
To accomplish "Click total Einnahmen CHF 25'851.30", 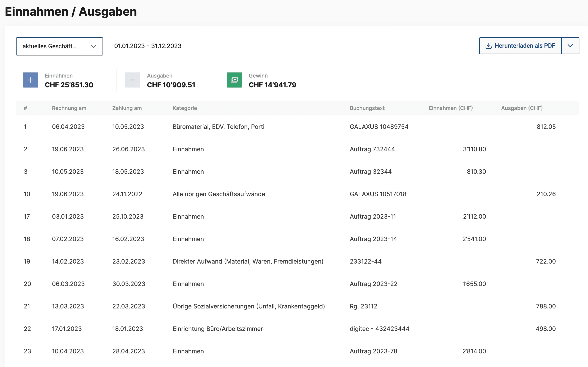I will [69, 85].
